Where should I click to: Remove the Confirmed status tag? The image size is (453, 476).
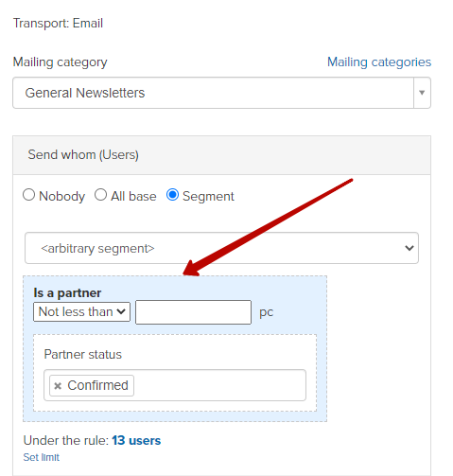tap(58, 385)
